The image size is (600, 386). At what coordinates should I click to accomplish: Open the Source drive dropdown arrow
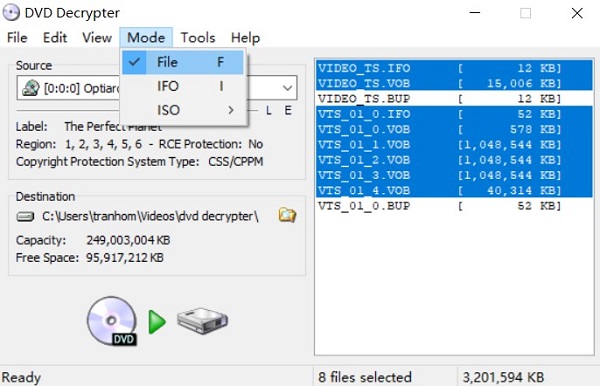(287, 88)
